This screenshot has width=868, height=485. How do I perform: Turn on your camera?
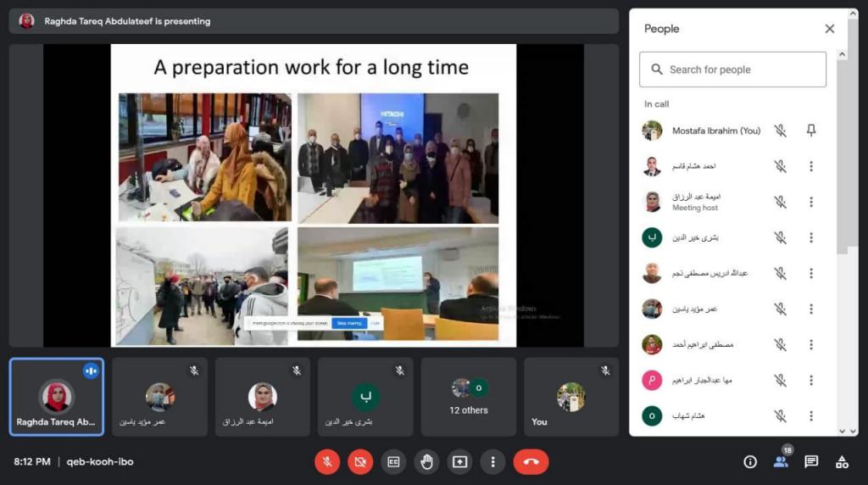point(360,462)
